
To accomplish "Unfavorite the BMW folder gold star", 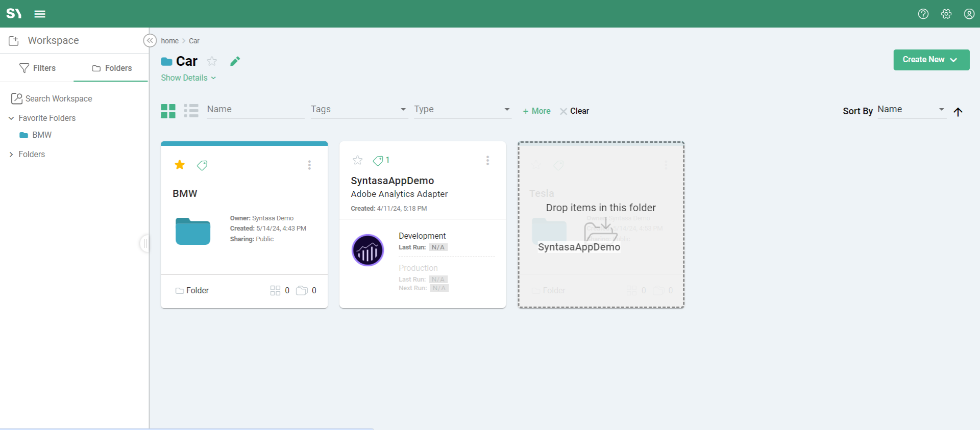I will tap(180, 165).
